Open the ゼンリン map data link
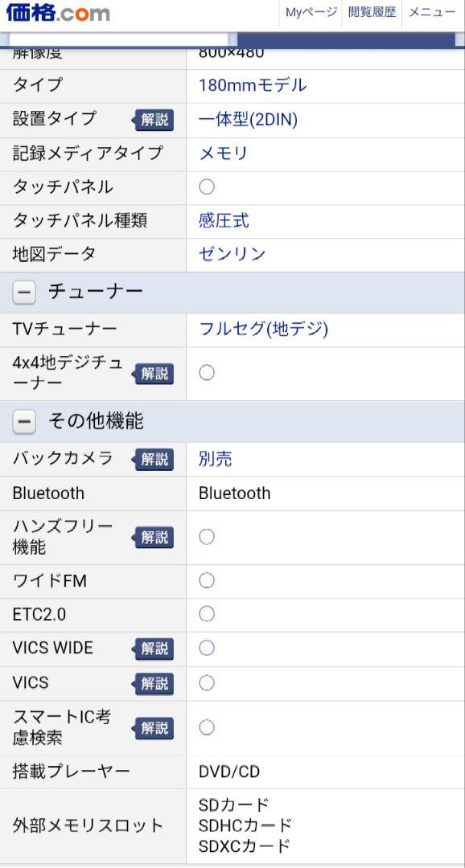This screenshot has width=465, height=868. [x=232, y=254]
